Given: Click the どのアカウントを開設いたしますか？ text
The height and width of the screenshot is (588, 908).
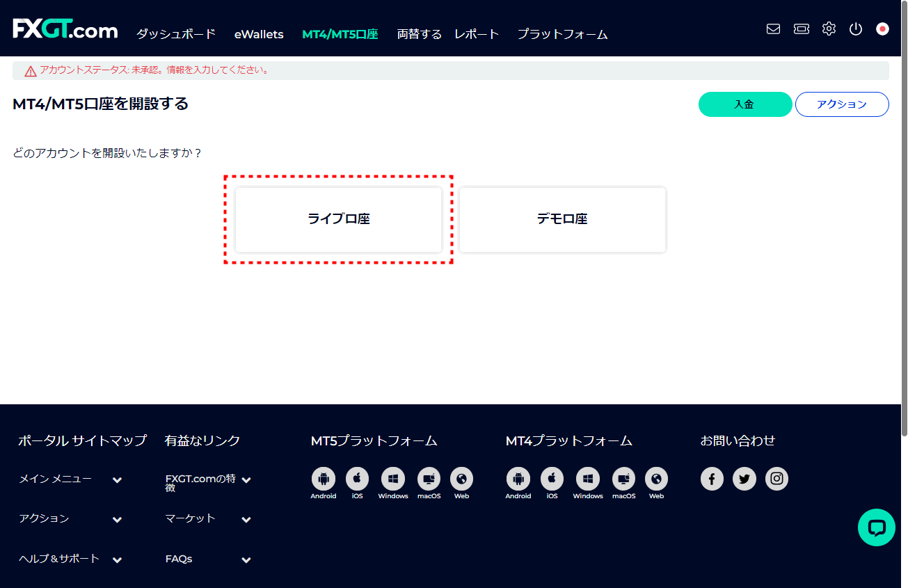Looking at the screenshot, I should click(108, 153).
